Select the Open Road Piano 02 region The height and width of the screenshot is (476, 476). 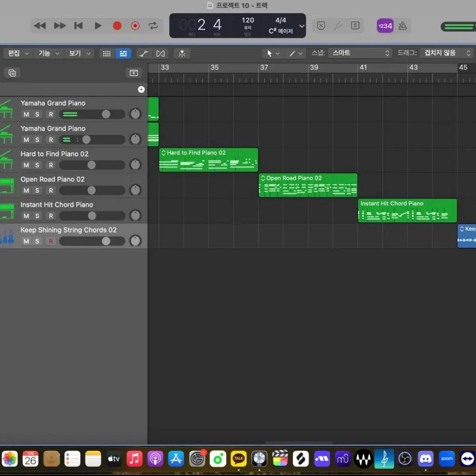(308, 185)
